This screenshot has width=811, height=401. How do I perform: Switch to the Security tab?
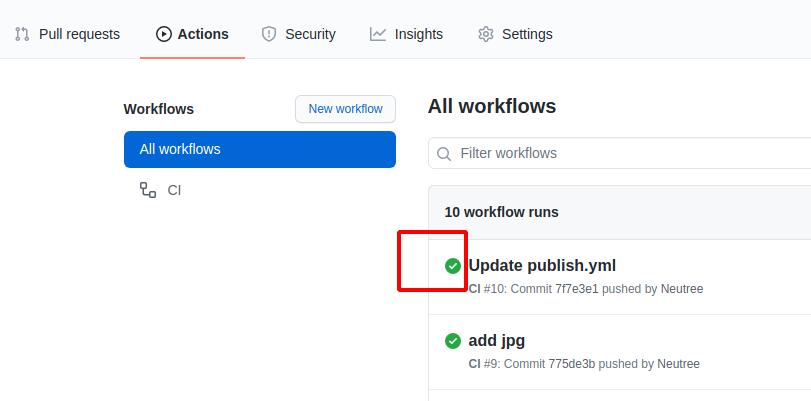pos(298,34)
